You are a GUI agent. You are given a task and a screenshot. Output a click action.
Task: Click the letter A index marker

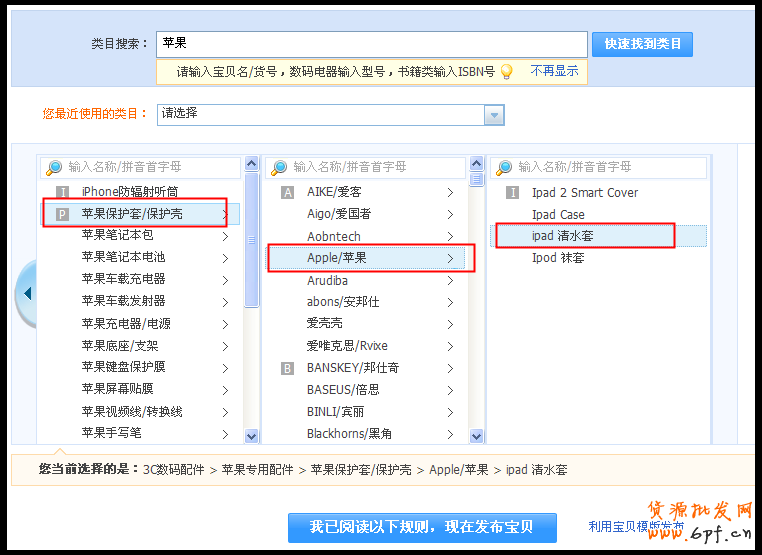pyautogui.click(x=288, y=192)
